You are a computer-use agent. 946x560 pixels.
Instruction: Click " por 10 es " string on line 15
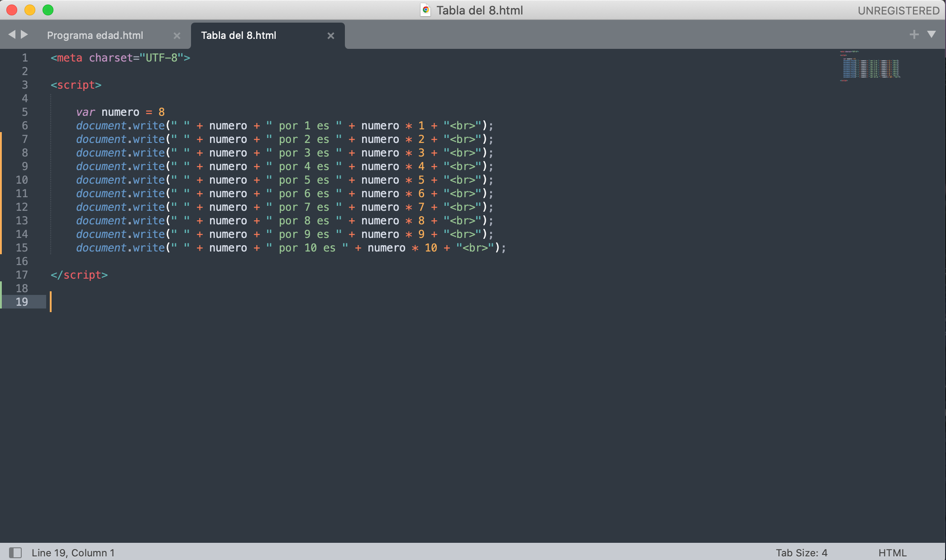pyautogui.click(x=307, y=248)
